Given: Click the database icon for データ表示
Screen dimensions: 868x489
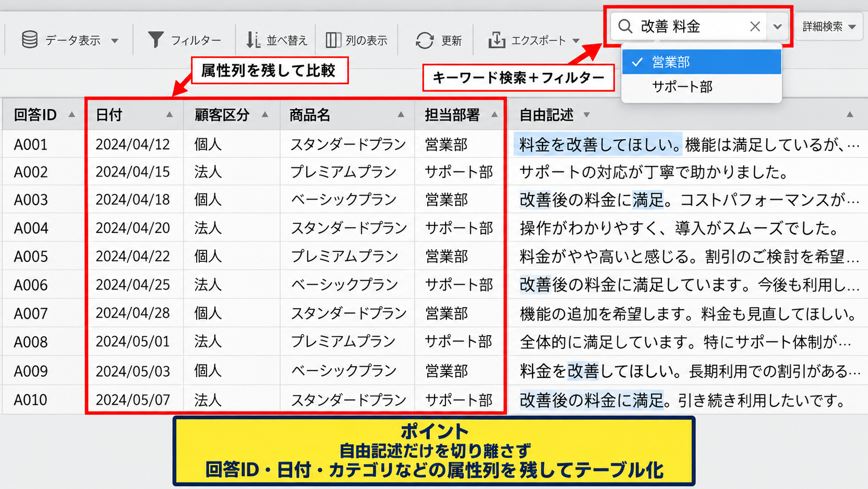Looking at the screenshot, I should [30, 39].
